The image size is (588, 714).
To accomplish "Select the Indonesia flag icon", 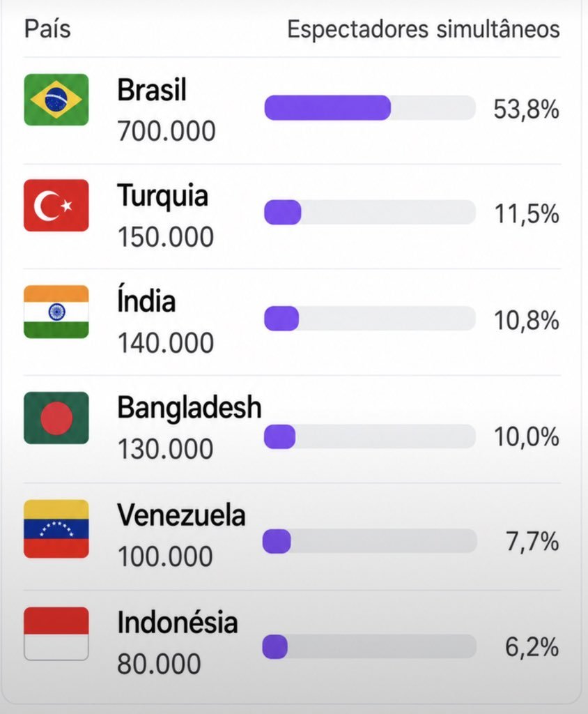I will click(x=56, y=633).
